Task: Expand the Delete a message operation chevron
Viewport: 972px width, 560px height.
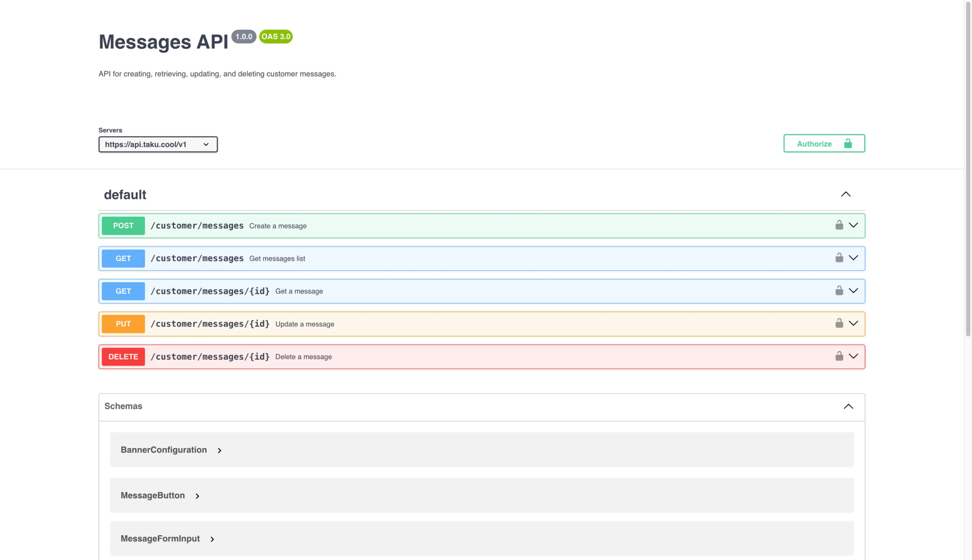Action: coord(853,356)
